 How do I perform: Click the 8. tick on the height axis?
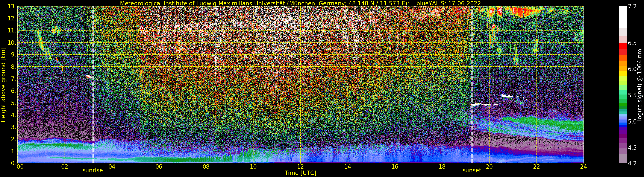click(13, 67)
